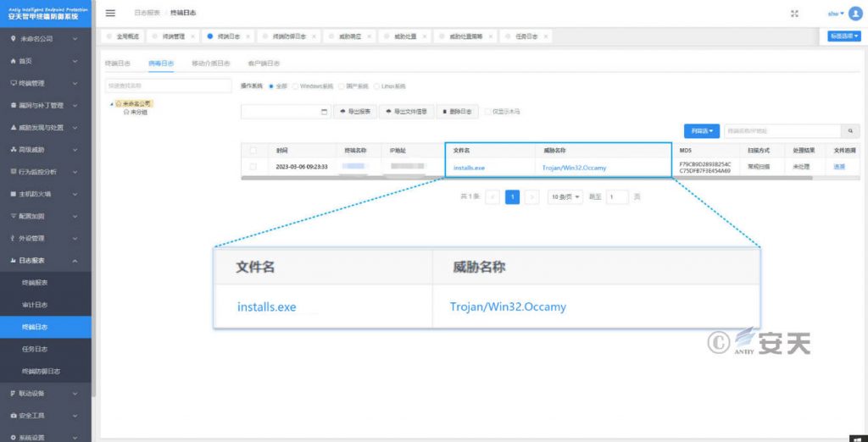Click the fullscreen expand icon
868x442 pixels.
(794, 14)
